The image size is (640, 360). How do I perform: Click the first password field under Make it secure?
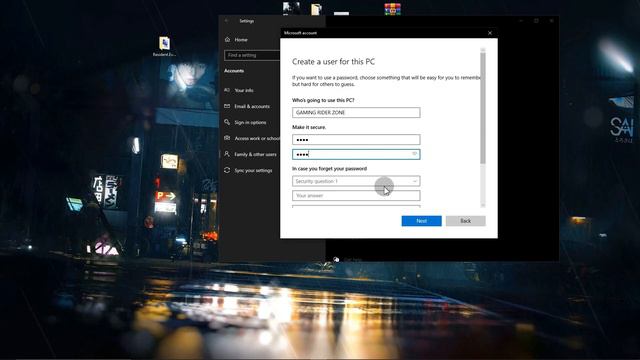[356, 140]
